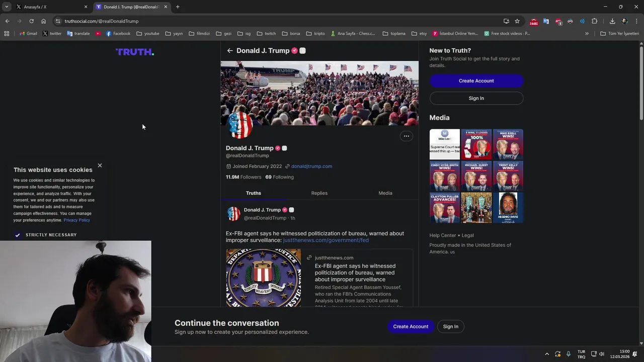Open the TUR language indicator
644x362 pixels.
click(581, 354)
